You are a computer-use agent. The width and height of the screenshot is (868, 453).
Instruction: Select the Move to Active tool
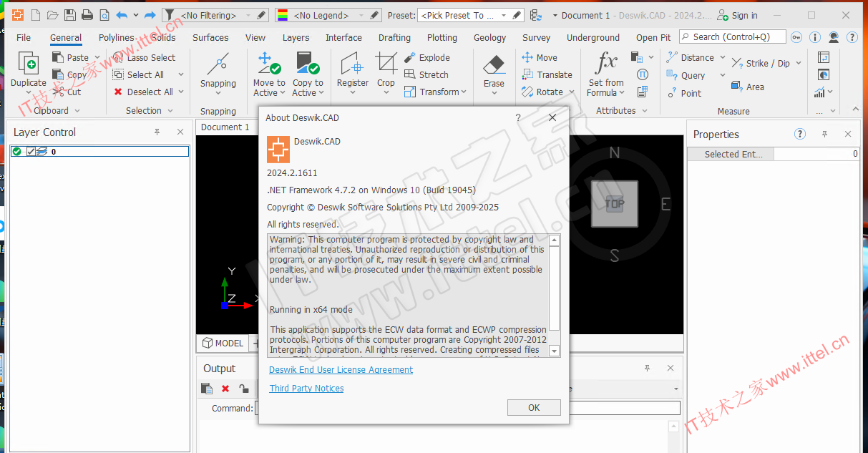click(x=269, y=74)
